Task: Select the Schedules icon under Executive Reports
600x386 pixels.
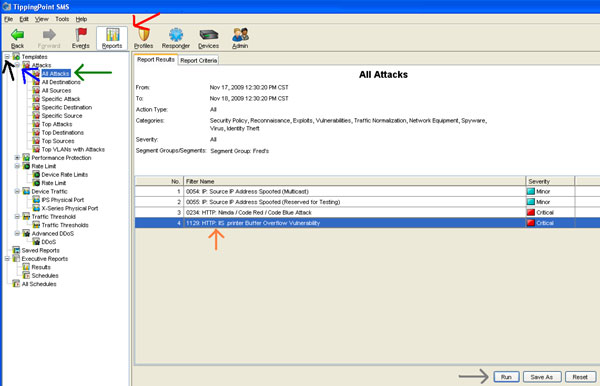Action: 26,275
